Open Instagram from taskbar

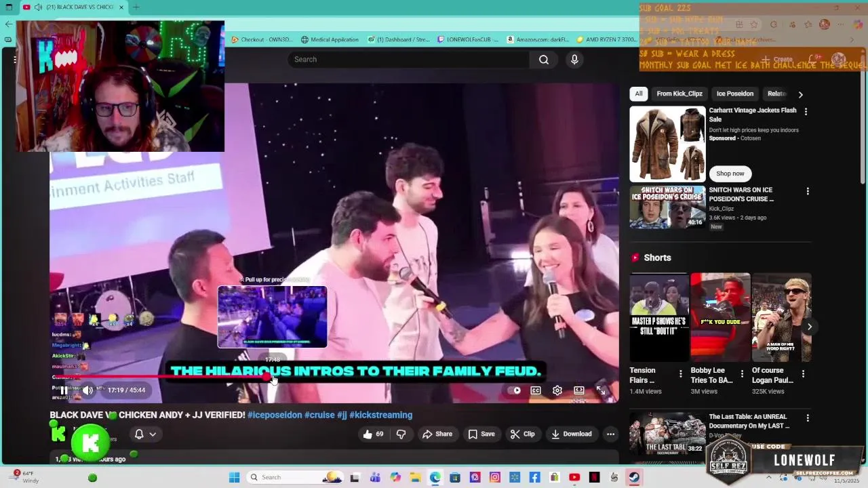pyautogui.click(x=495, y=477)
